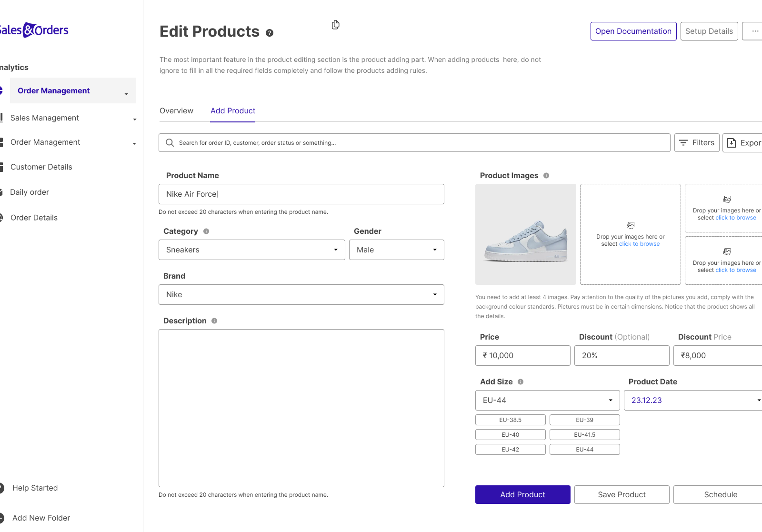Click the Product Images info icon

pyautogui.click(x=546, y=175)
